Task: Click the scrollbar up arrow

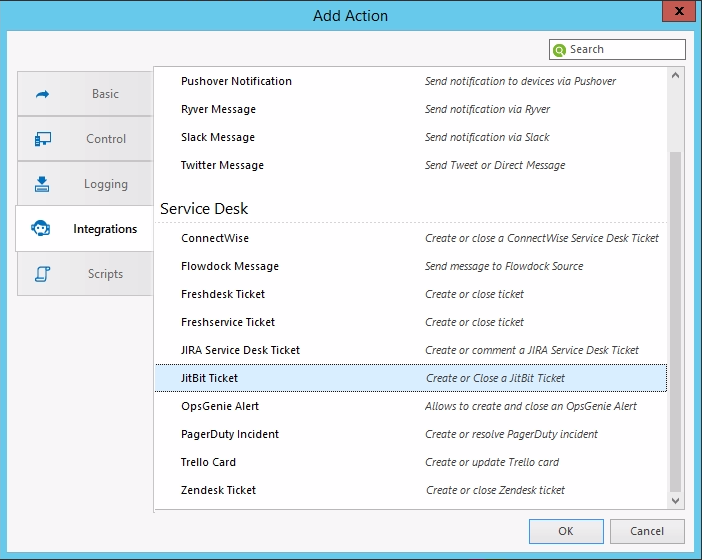Action: [x=676, y=76]
